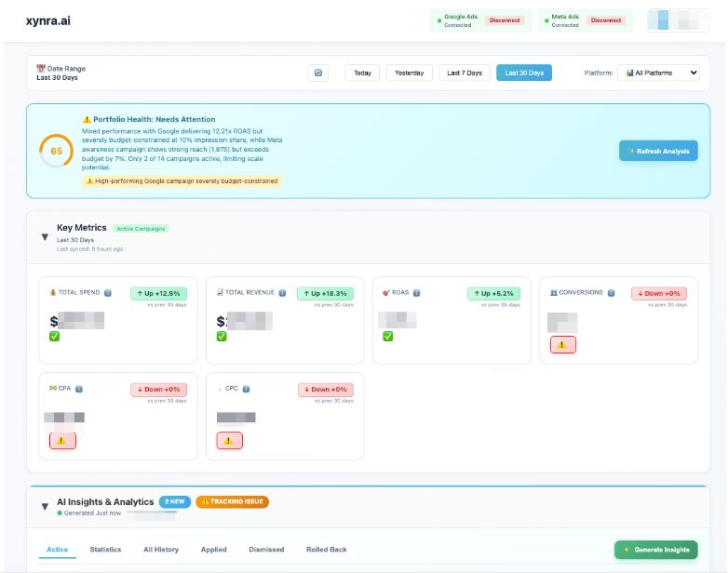Click the TRACKING ISSUE badge
Viewport: 728px width, 573px height.
232,501
